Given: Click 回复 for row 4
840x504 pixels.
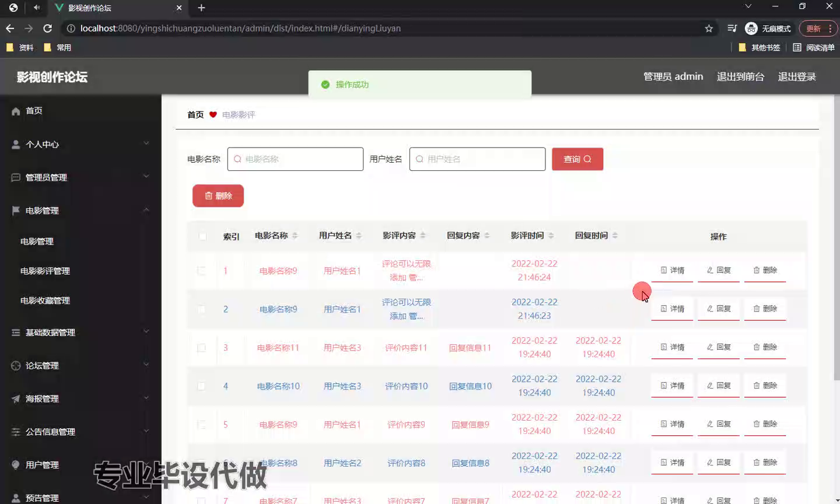Looking at the screenshot, I should pos(719,386).
